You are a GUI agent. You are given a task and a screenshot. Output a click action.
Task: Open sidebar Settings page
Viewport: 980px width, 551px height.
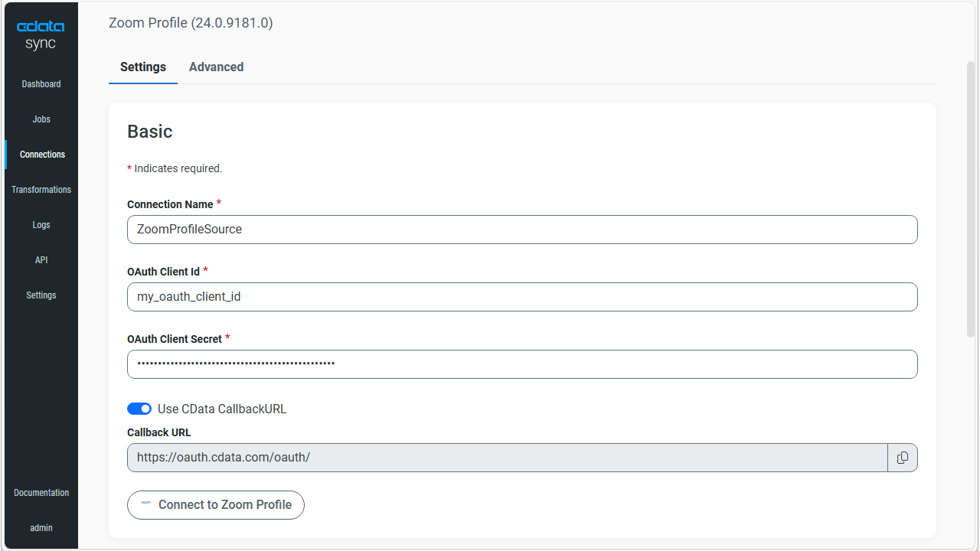tap(41, 295)
